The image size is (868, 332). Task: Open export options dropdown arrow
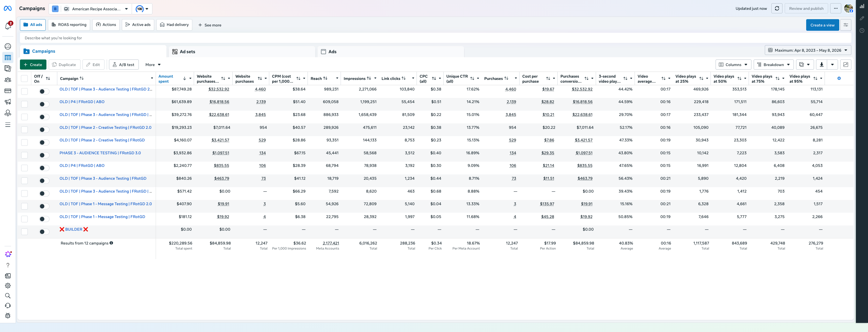point(833,65)
